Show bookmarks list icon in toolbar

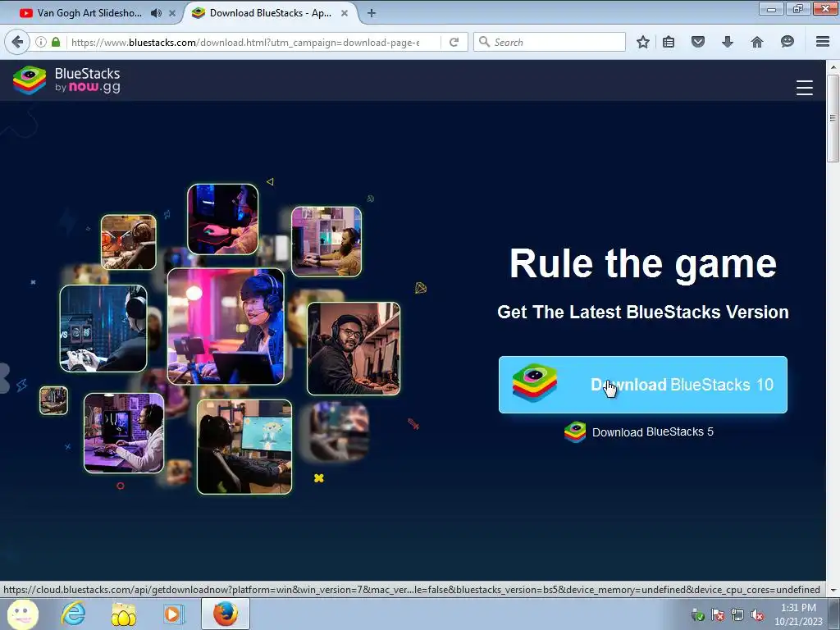669,42
